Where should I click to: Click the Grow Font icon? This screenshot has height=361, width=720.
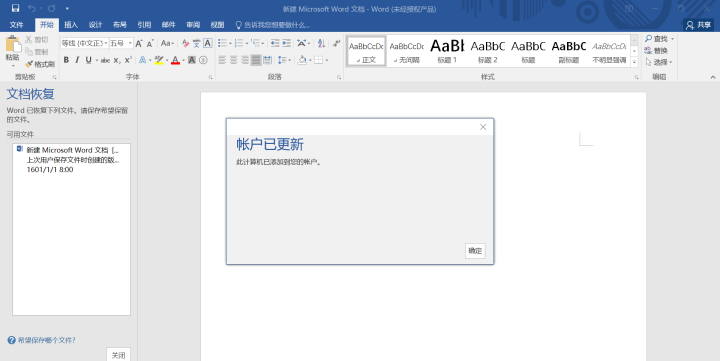[139, 43]
